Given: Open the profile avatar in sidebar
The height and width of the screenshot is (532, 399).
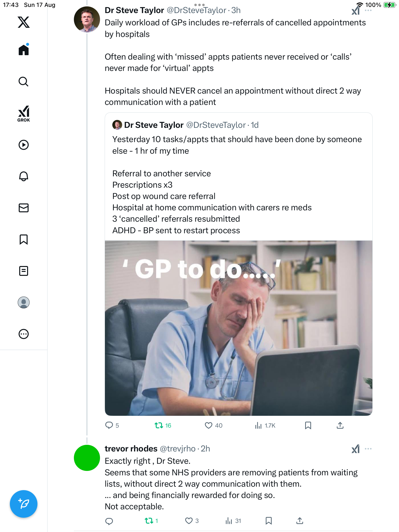Looking at the screenshot, I should (24, 302).
